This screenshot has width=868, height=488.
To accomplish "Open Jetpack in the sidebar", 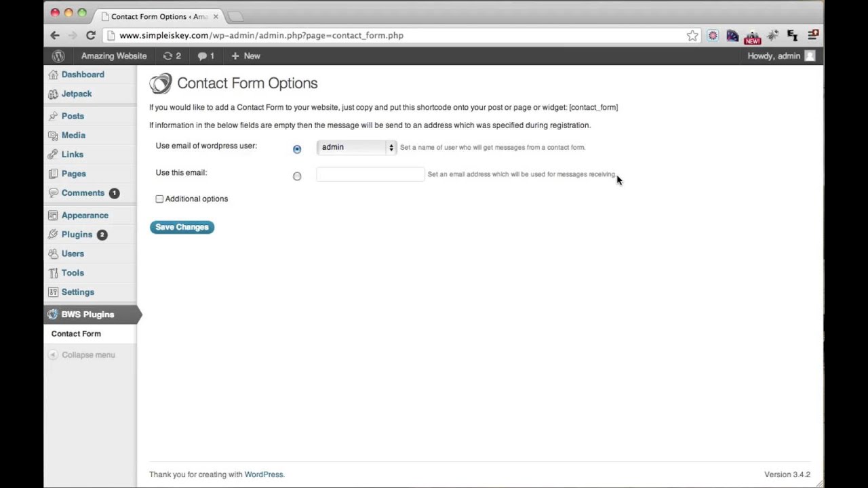I will 77,94.
